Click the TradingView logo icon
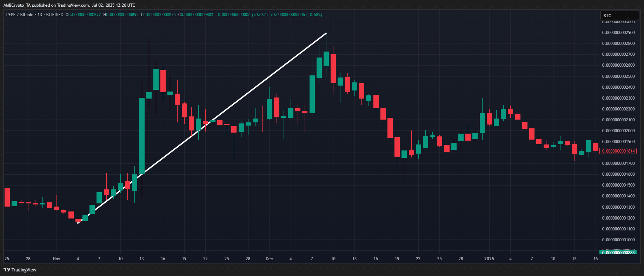 [x=7, y=270]
